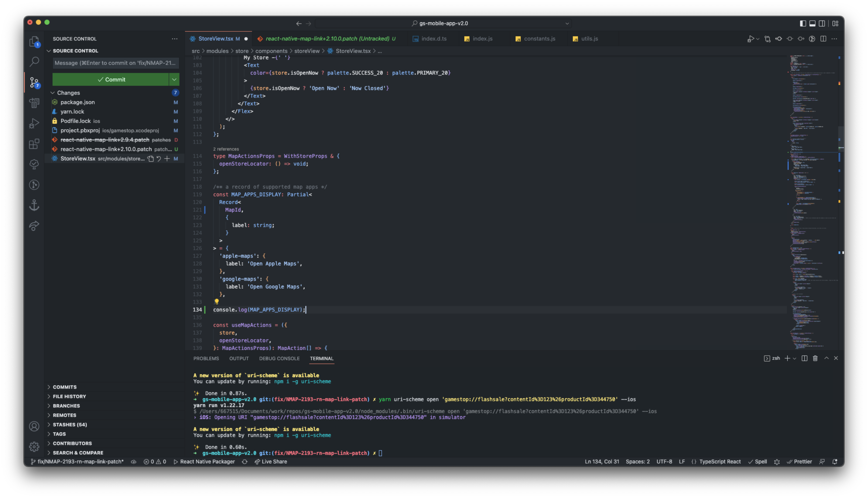Toggle the Spell checker in the status bar
The image size is (868, 498).
(x=758, y=461)
